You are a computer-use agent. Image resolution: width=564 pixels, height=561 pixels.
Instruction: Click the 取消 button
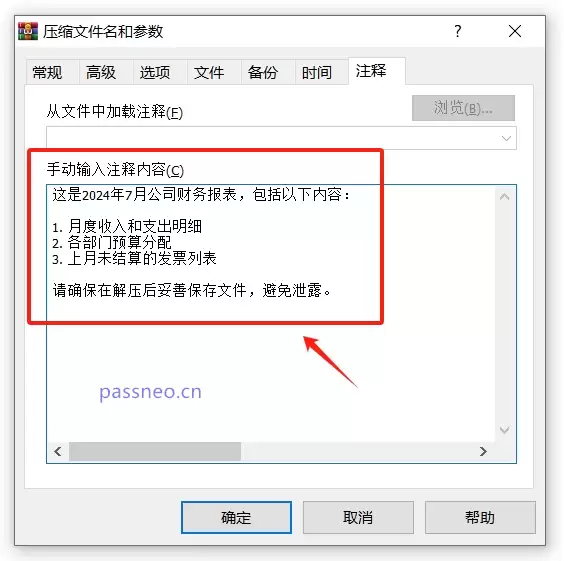tap(358, 517)
